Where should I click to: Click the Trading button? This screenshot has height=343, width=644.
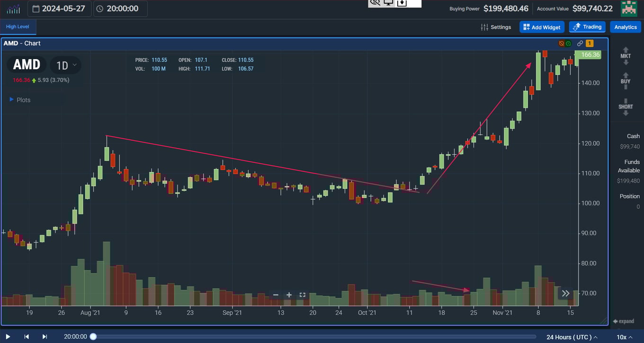pyautogui.click(x=587, y=27)
